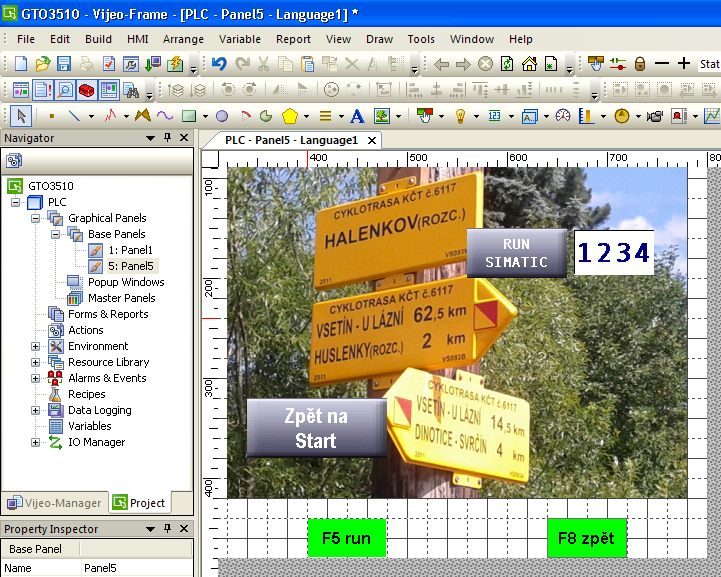This screenshot has height=577, width=721.
Task: Select the Image insert tool
Action: tap(382, 116)
